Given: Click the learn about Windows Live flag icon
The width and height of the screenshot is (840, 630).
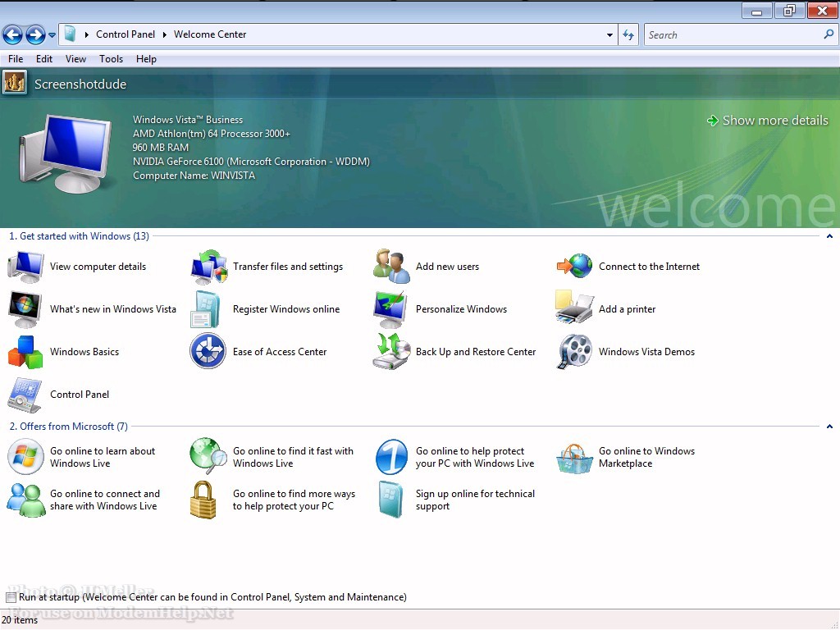Looking at the screenshot, I should (x=25, y=456).
